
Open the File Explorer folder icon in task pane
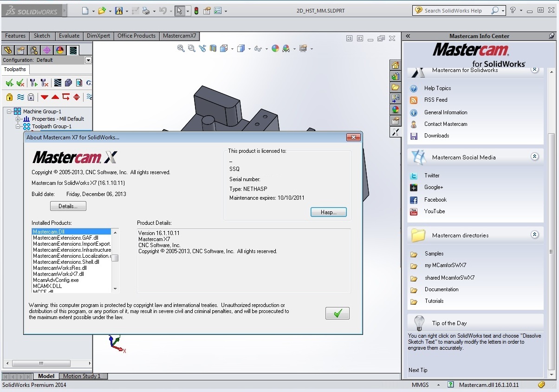[395, 87]
